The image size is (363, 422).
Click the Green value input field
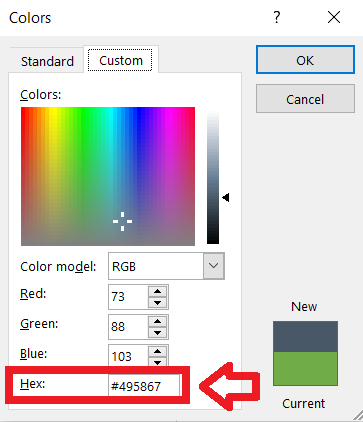coord(129,327)
